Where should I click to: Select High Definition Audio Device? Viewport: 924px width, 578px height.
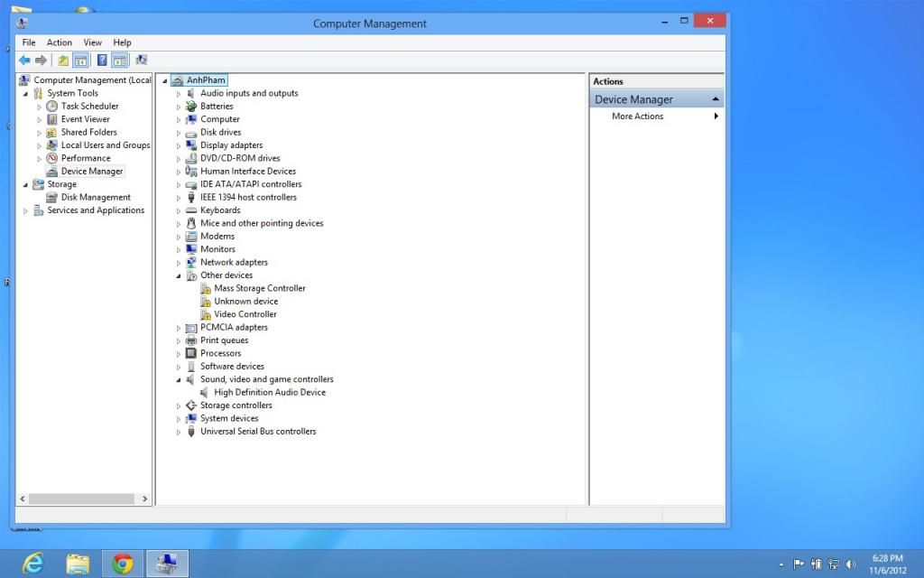click(x=269, y=393)
